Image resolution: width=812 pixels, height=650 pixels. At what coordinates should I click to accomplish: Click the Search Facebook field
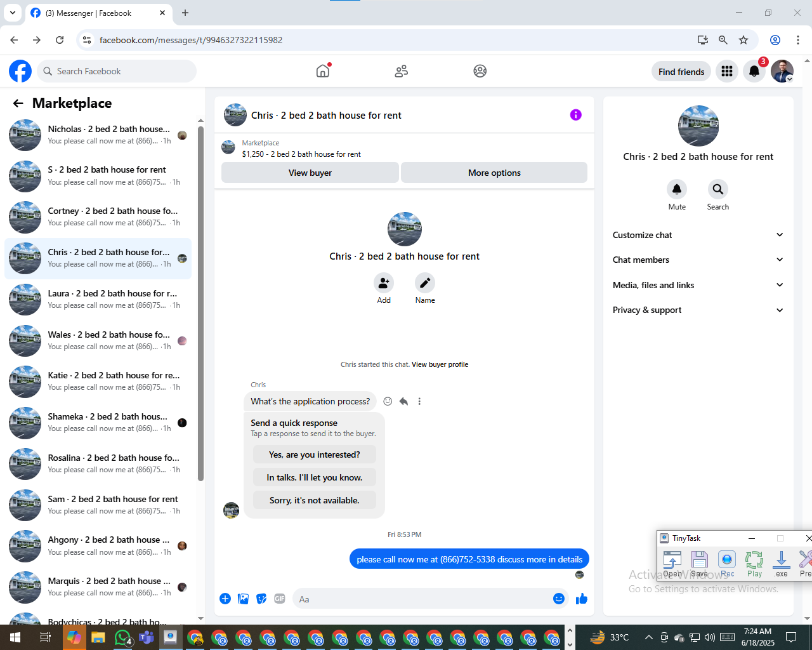(x=117, y=71)
